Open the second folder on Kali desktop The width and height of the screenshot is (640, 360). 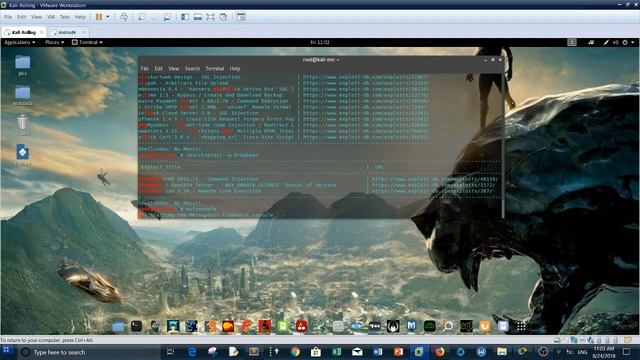pyautogui.click(x=22, y=96)
